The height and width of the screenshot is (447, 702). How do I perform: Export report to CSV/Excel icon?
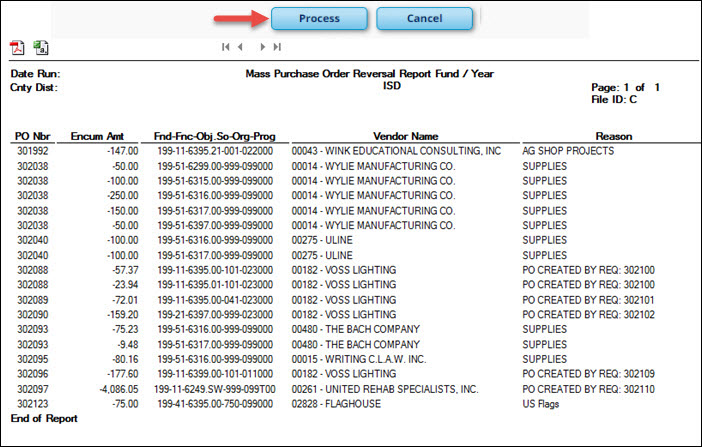point(41,47)
